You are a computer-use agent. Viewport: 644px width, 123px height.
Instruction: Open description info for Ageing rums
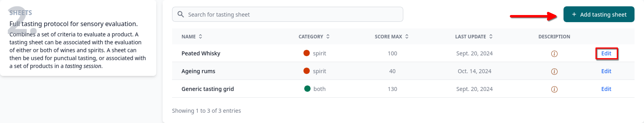(x=554, y=71)
